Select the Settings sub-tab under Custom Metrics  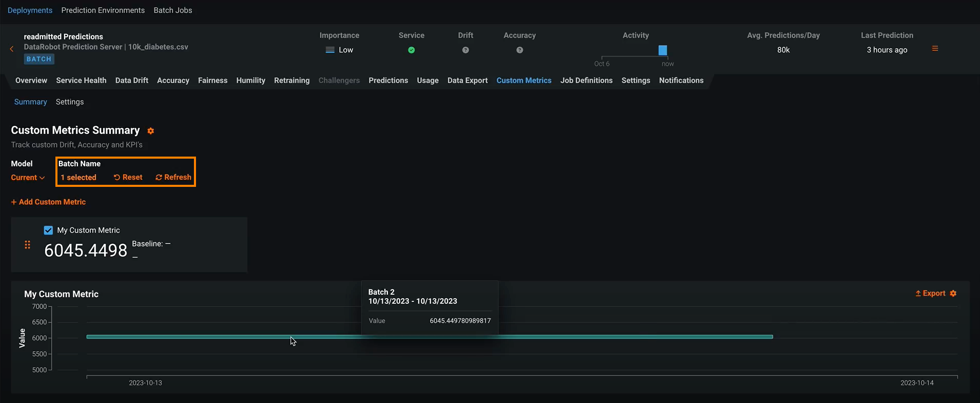(x=70, y=102)
